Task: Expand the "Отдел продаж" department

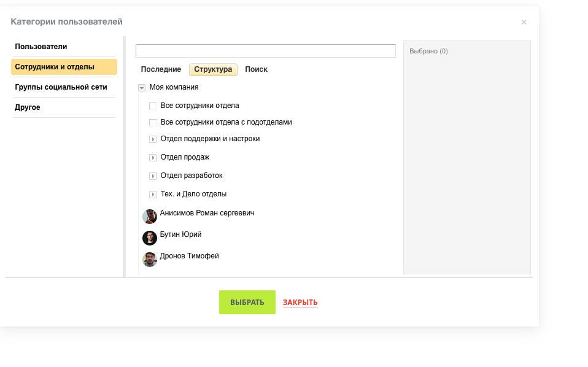Action: point(153,158)
